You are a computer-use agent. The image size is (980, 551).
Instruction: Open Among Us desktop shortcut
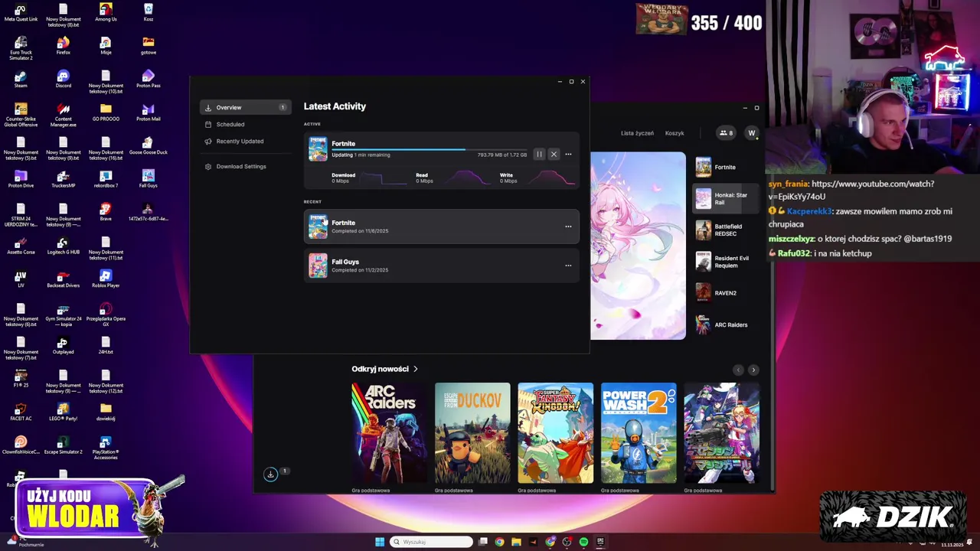click(106, 12)
